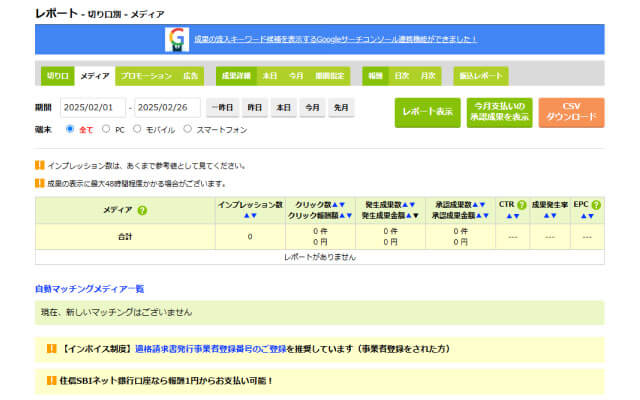Screen dimensions: 640x400
Task: Sort インプレッション数 ascending with the up arrow
Action: tap(247, 216)
